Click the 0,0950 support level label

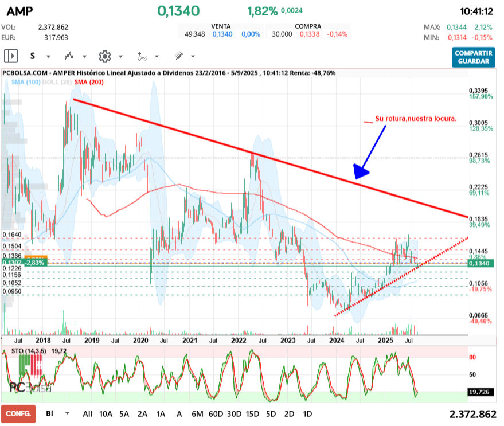point(12,291)
